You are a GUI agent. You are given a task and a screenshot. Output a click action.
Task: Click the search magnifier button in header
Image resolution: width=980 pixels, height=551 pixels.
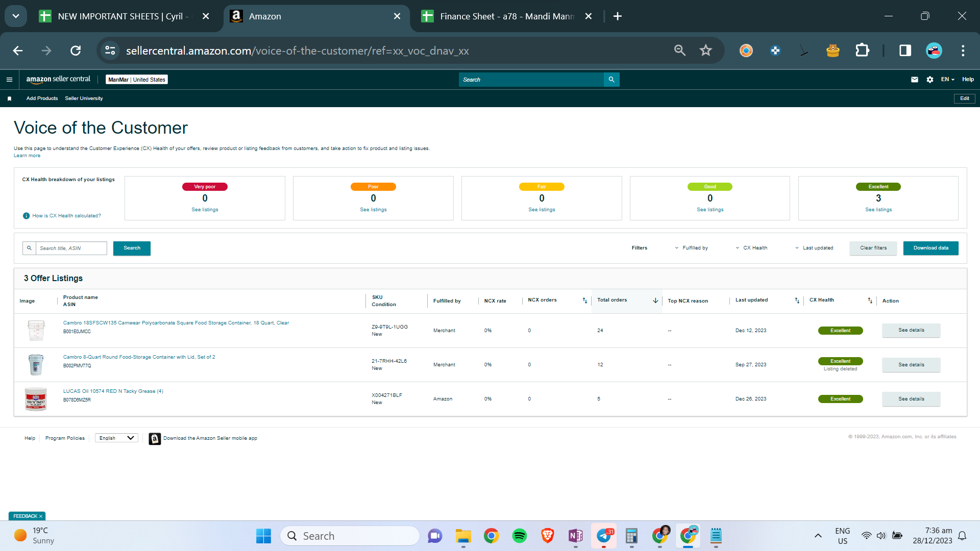point(611,80)
